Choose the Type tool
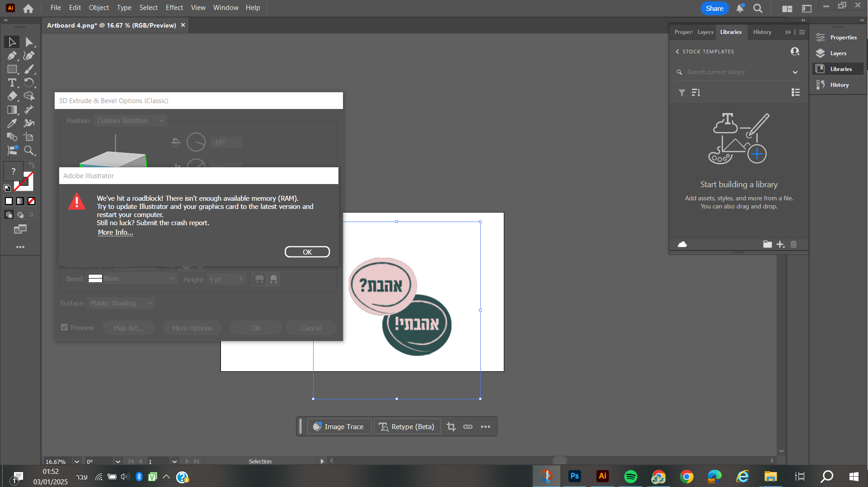 (12, 83)
